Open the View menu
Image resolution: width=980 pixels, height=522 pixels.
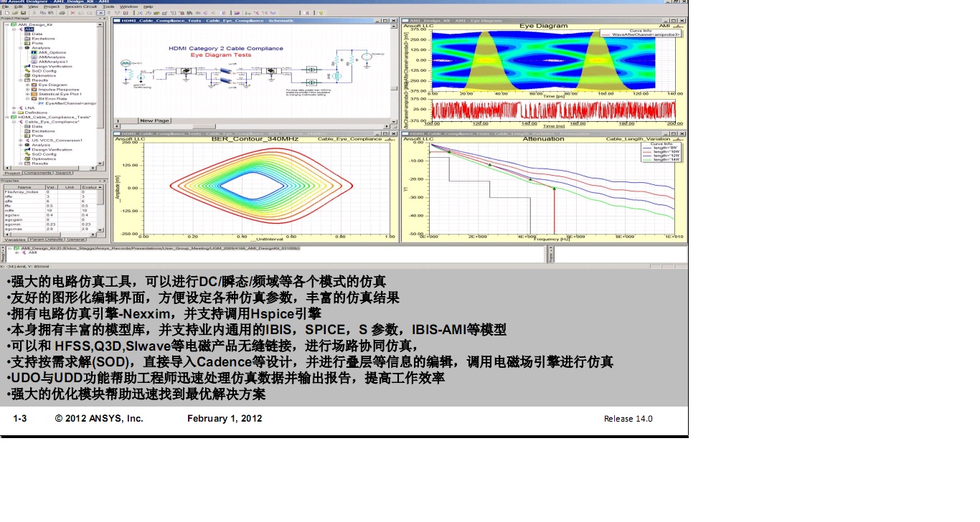click(32, 6)
